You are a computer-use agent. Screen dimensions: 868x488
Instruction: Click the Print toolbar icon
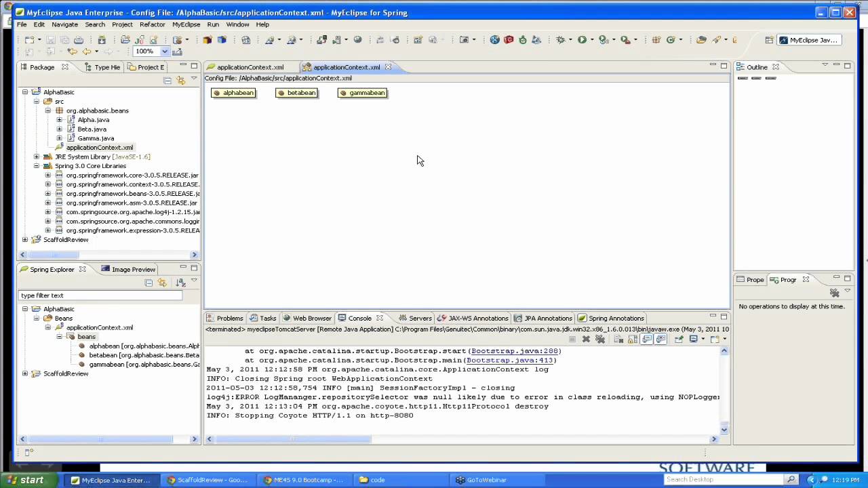(79, 40)
